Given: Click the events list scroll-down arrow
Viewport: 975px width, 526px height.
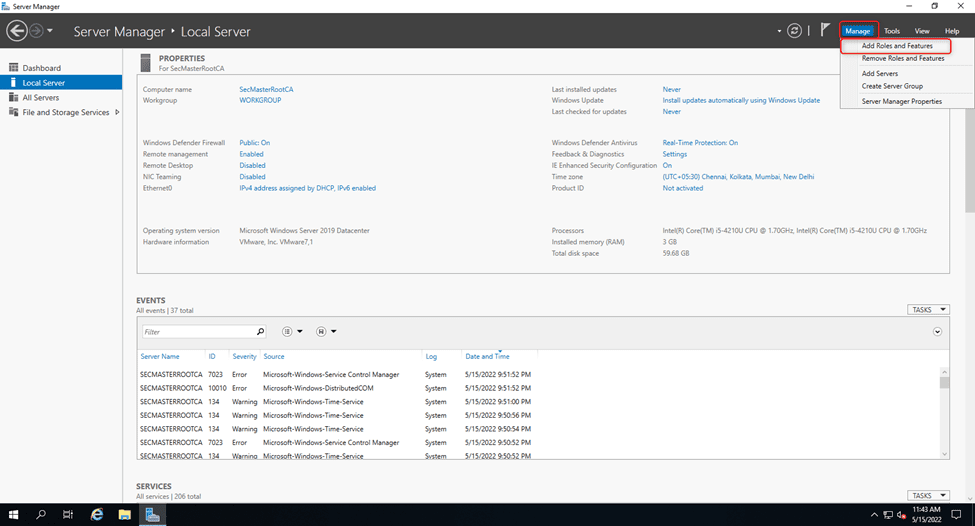Looking at the screenshot, I should point(944,454).
